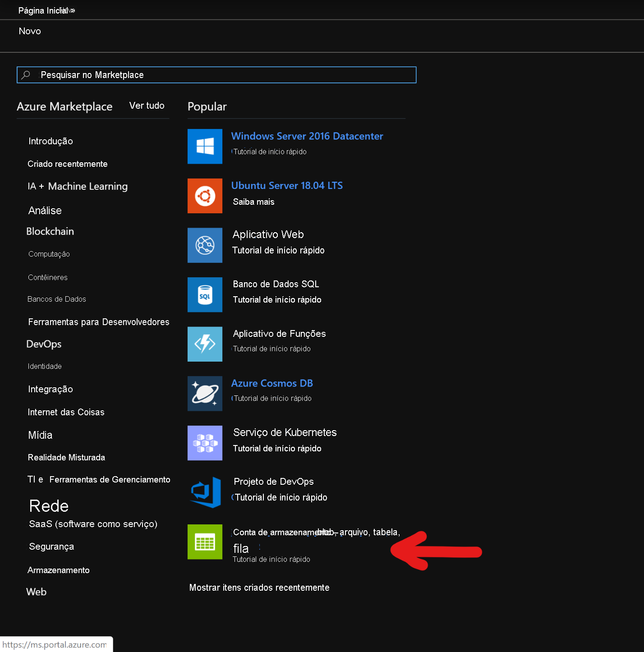Image resolution: width=644 pixels, height=652 pixels.
Task: Select the Serviço de Kubernetes icon
Action: [x=205, y=443]
